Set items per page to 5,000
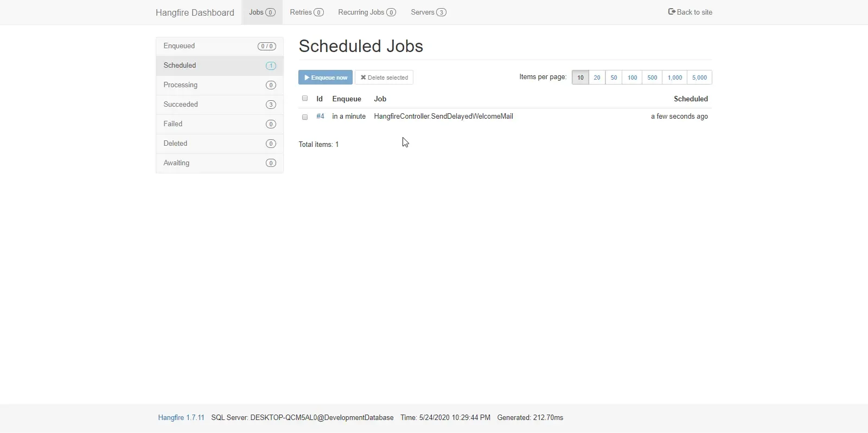 [x=699, y=77]
